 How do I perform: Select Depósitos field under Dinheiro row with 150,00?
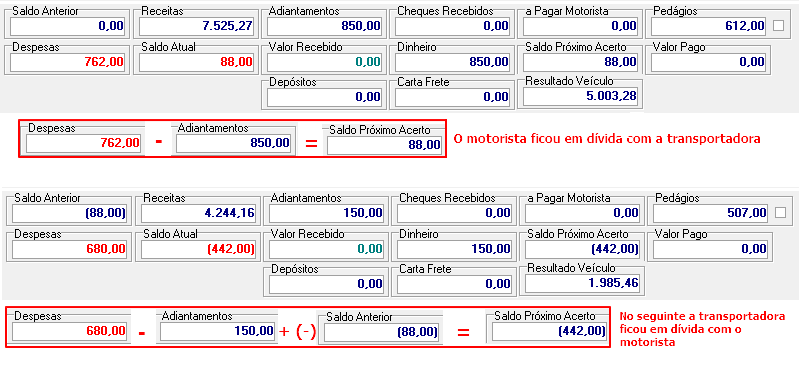point(327,284)
